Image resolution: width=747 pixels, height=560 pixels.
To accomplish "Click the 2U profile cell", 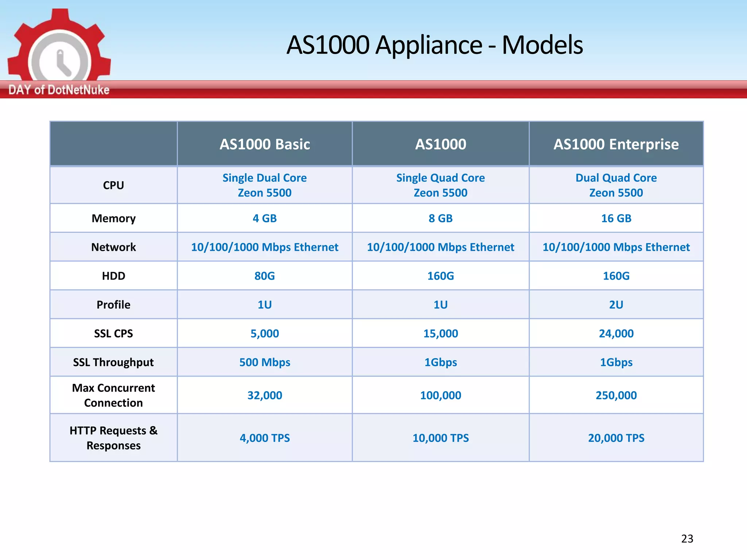I will [x=616, y=304].
